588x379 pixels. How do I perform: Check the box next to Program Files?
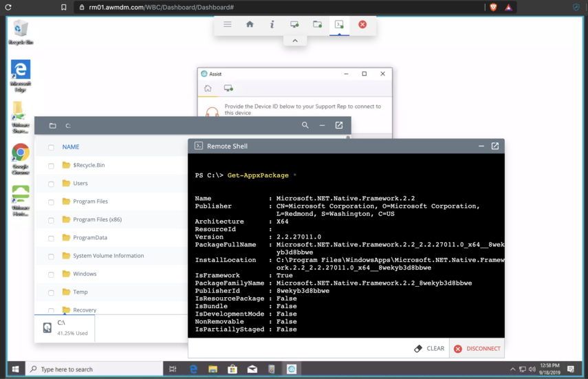tap(51, 202)
